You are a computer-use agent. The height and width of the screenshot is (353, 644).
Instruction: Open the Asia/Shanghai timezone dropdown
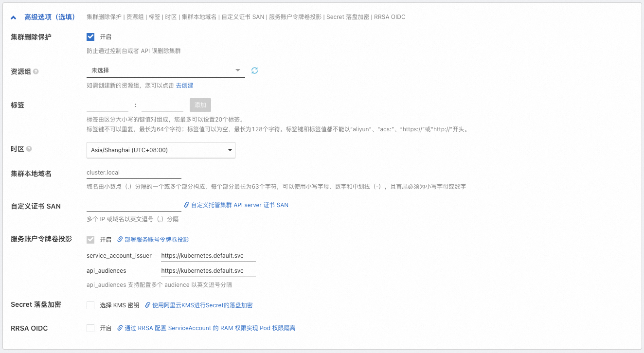[x=161, y=150]
